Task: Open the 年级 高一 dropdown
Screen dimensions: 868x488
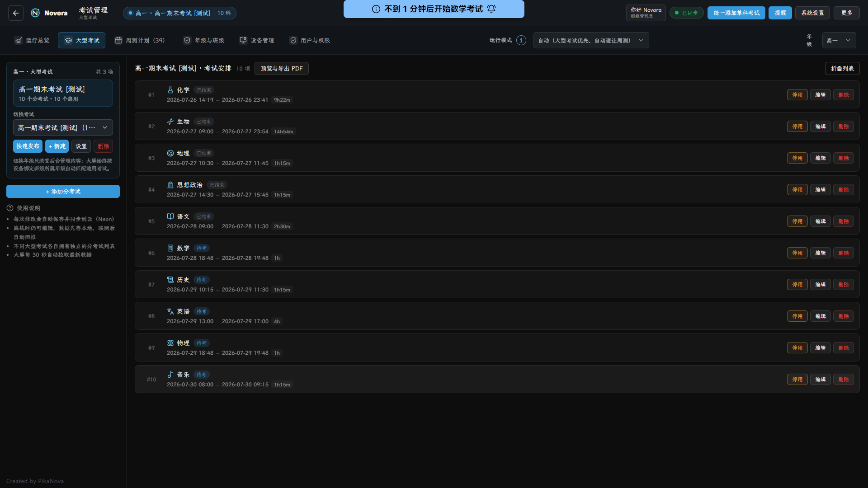Action: pos(839,40)
